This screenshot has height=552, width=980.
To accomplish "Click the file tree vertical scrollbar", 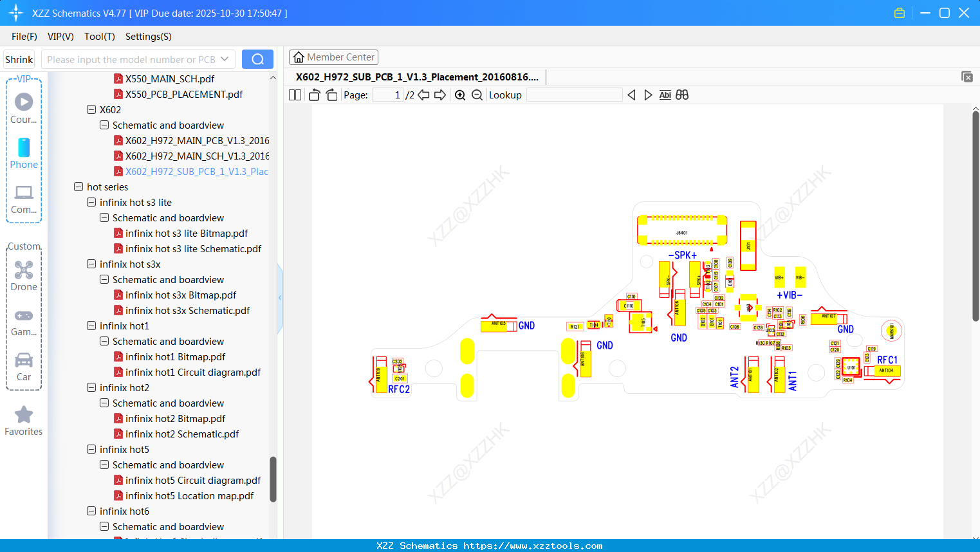I will (x=273, y=479).
